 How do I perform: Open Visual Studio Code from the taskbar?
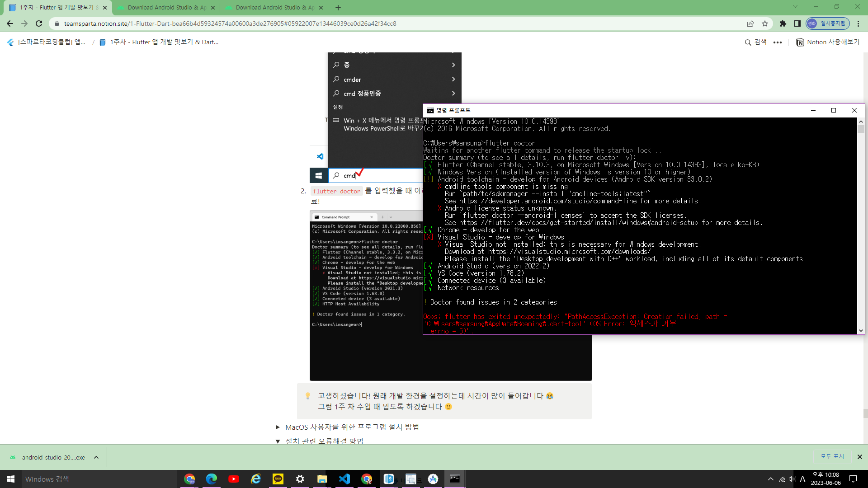click(344, 479)
